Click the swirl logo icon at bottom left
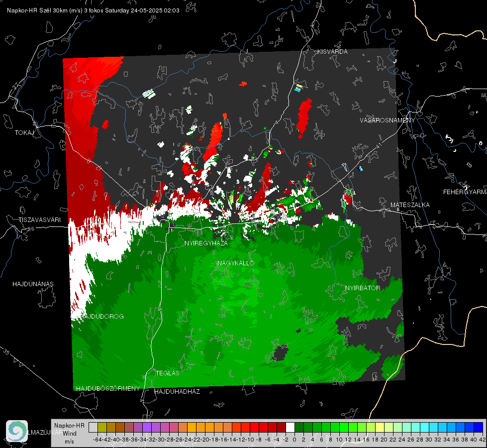The height and width of the screenshot is (448, 487). 17,431
